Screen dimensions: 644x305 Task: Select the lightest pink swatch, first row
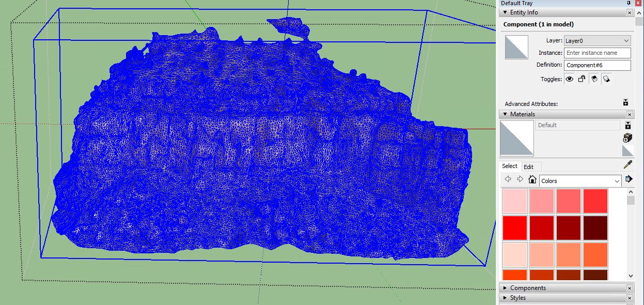[x=514, y=201]
